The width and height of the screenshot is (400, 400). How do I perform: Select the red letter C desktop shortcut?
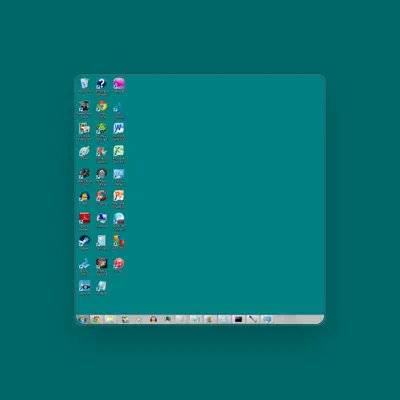click(102, 196)
